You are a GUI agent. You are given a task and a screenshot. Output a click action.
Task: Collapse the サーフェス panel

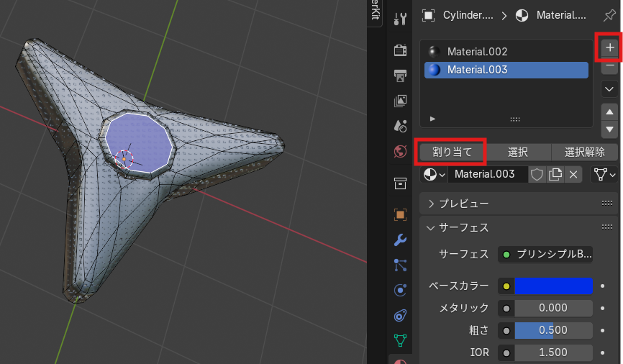point(431,228)
